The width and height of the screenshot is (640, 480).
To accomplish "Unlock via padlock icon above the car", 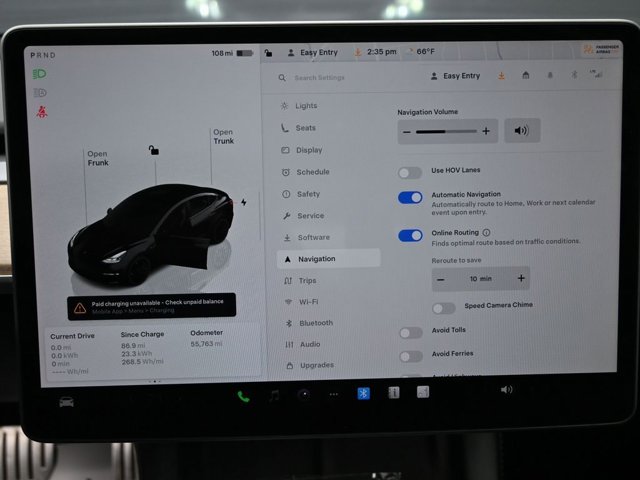I will tap(153, 150).
